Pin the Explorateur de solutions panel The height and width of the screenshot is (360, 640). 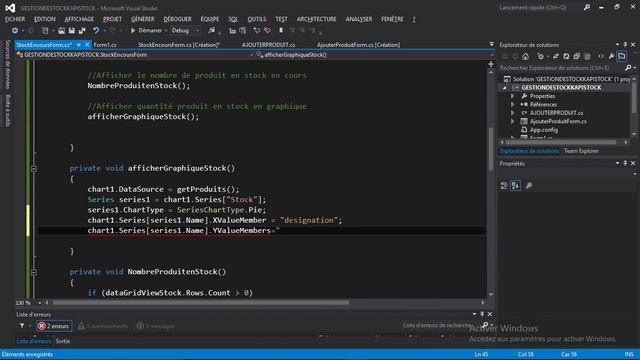pyautogui.click(x=625, y=44)
